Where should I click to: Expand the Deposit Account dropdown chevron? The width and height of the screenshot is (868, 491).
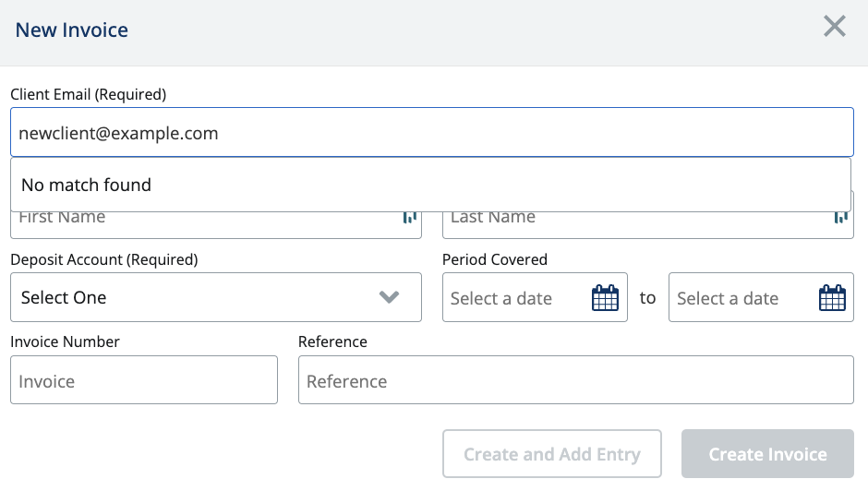click(x=389, y=297)
